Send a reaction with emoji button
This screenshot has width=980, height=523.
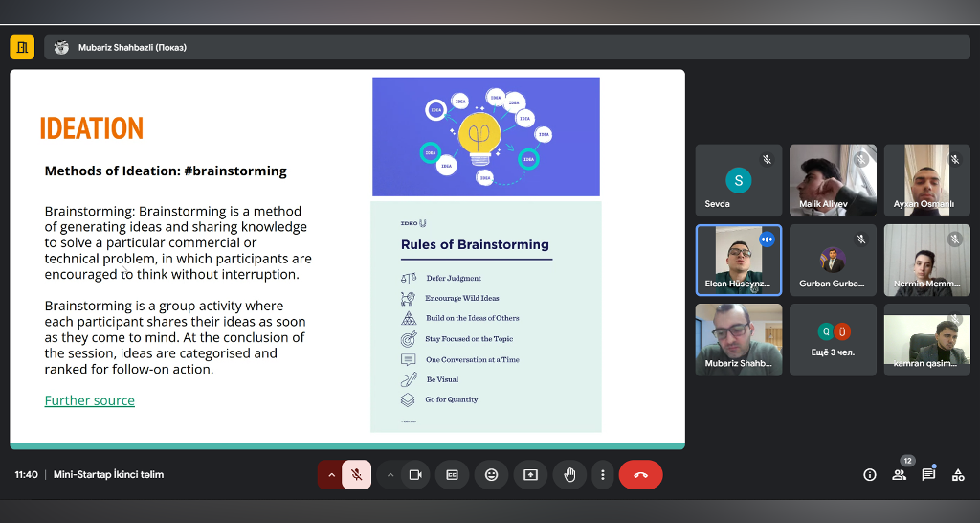(491, 474)
